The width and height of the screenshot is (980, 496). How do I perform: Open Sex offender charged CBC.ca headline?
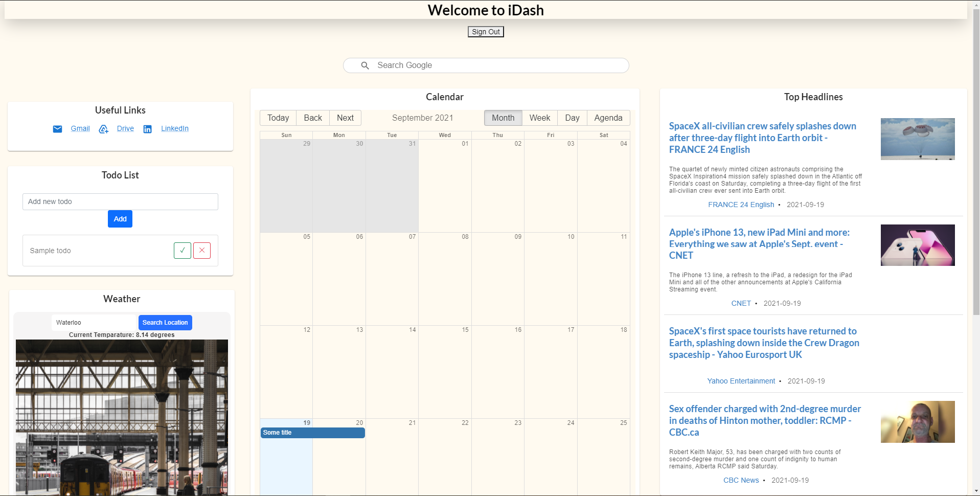coord(765,421)
